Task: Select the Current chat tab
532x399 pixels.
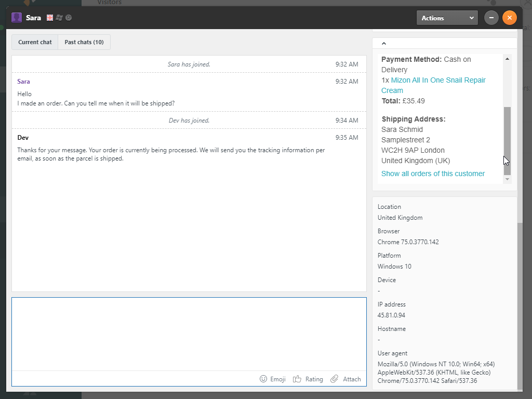Action: pyautogui.click(x=35, y=42)
